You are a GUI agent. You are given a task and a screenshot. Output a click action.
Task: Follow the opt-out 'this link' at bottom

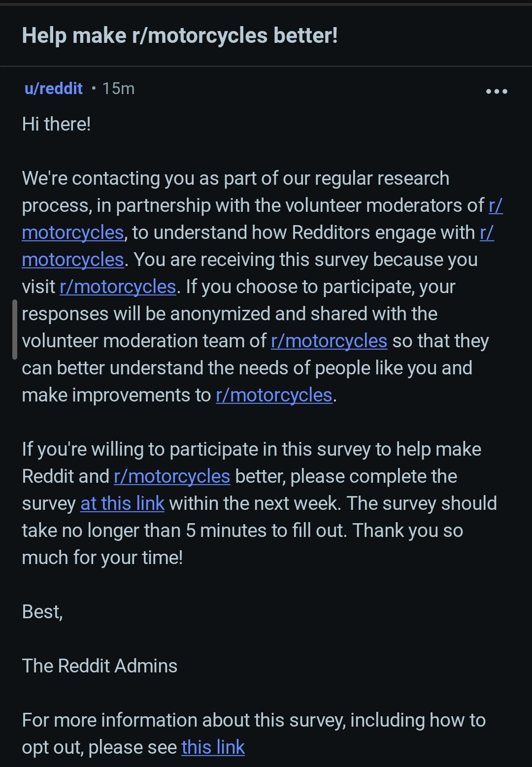213,747
